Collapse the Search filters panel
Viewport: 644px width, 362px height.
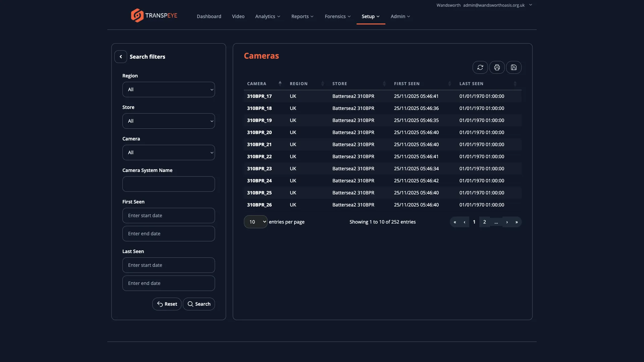tap(121, 56)
